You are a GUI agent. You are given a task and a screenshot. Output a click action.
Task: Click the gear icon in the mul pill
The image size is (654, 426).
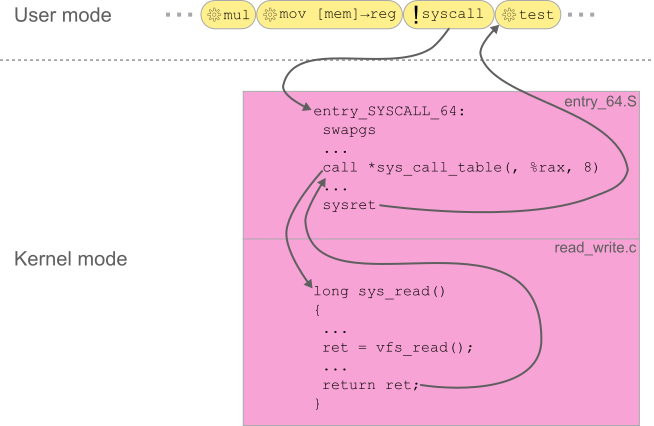pyautogui.click(x=213, y=16)
